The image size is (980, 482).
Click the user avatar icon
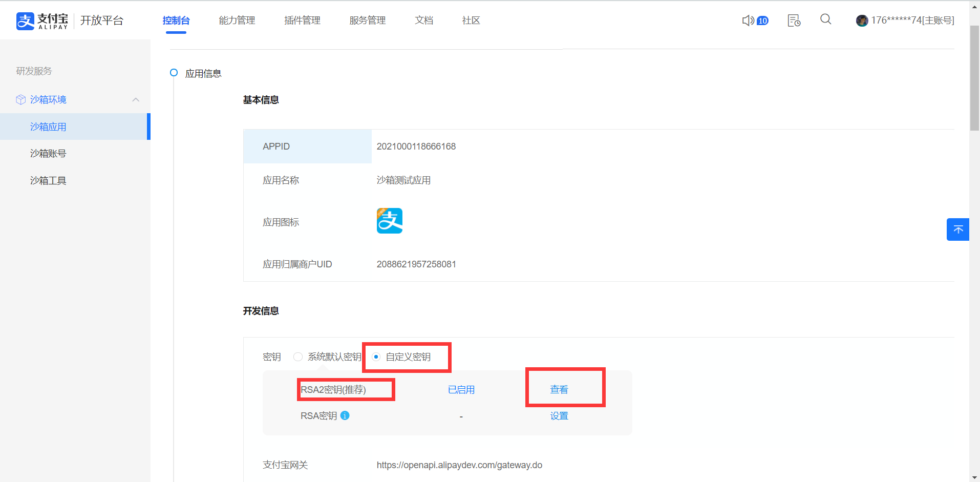[x=862, y=20]
